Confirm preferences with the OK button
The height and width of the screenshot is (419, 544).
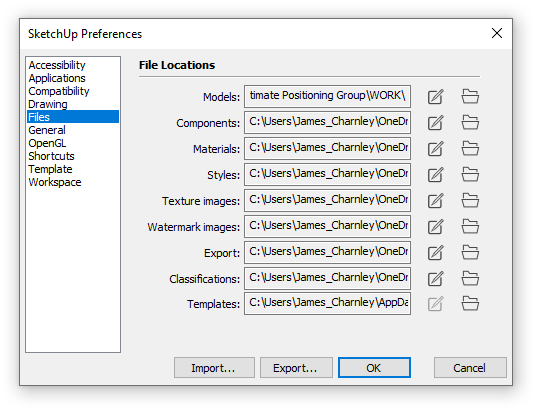click(374, 368)
